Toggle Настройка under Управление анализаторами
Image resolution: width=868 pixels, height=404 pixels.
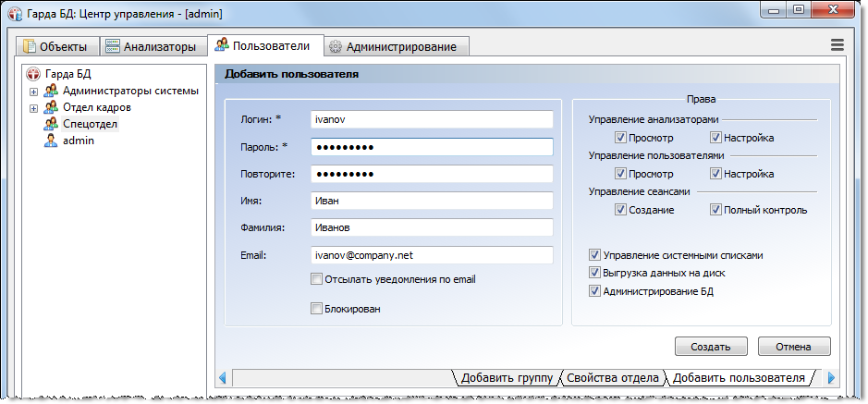pos(715,137)
